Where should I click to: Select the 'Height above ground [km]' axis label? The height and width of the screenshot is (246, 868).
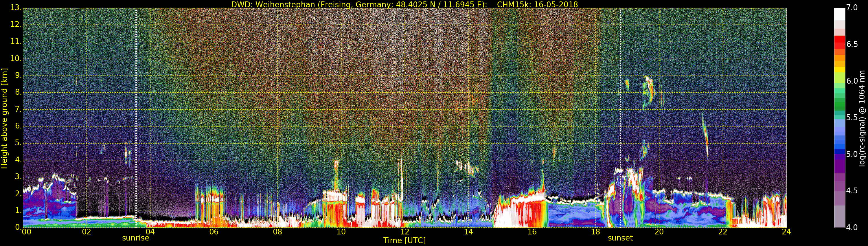(x=4, y=118)
